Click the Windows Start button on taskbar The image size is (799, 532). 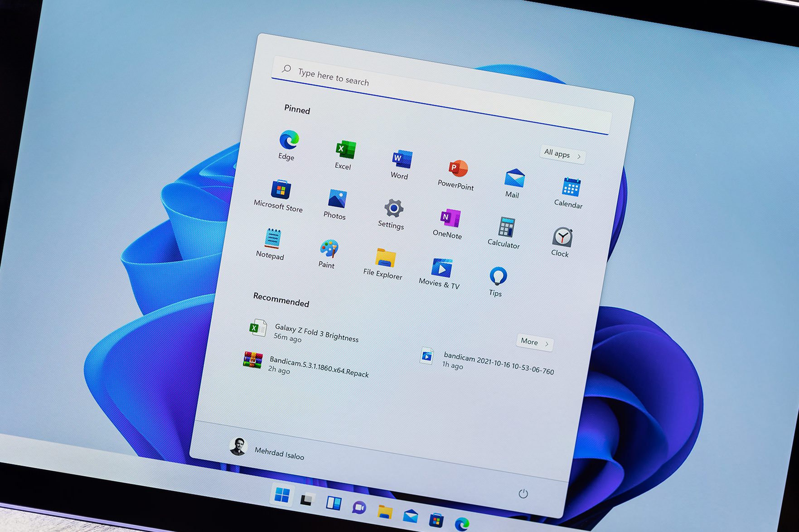coord(282,495)
